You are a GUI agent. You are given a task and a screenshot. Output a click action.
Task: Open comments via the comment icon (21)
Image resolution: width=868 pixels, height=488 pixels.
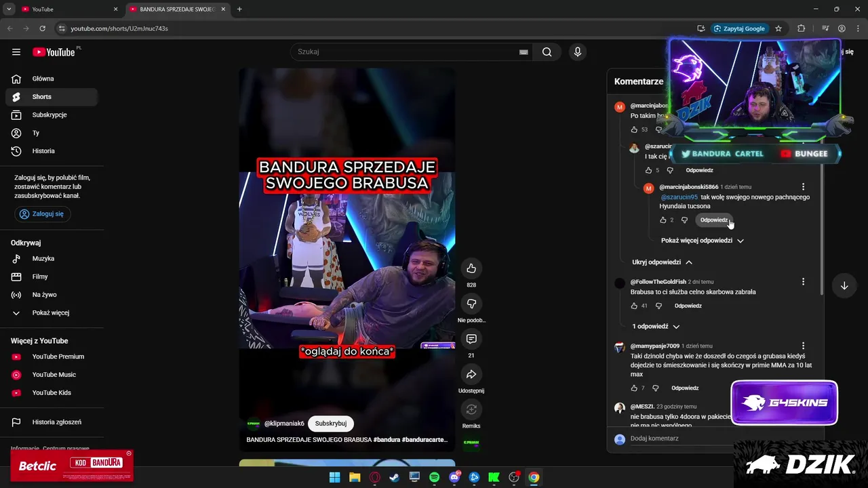471,339
